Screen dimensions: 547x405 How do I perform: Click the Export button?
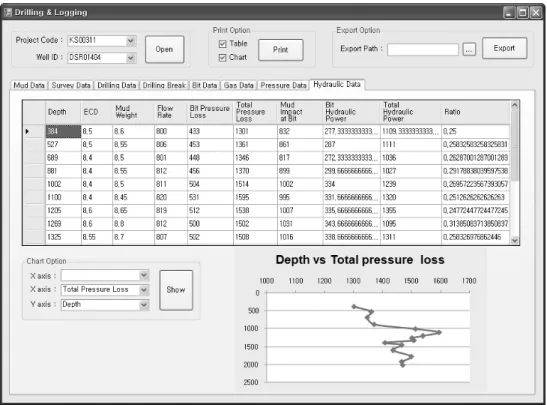pos(504,48)
